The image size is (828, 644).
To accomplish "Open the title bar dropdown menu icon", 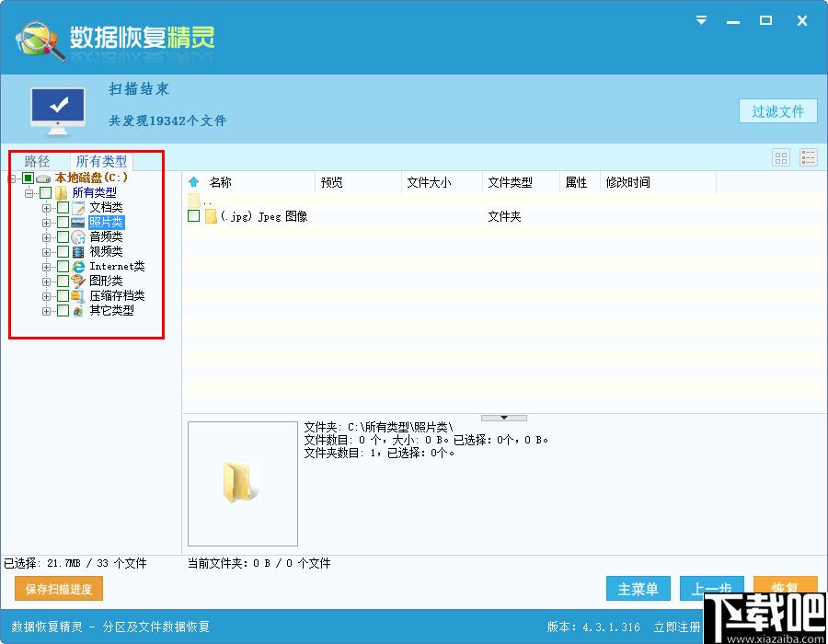I will pos(701,20).
